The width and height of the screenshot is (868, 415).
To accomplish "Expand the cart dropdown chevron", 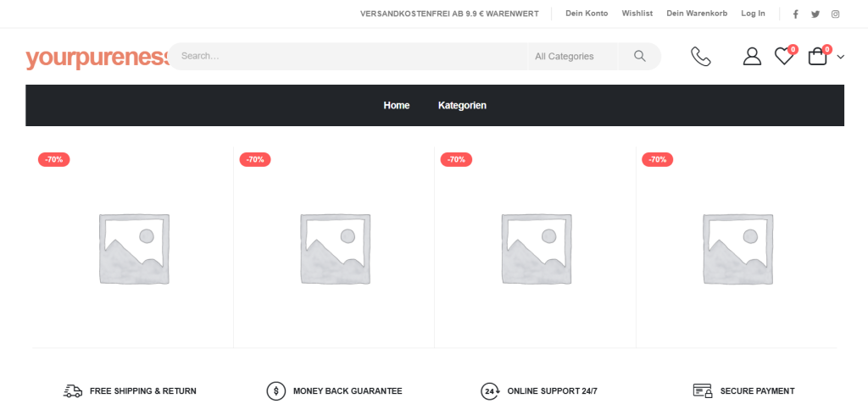I will pos(840,57).
